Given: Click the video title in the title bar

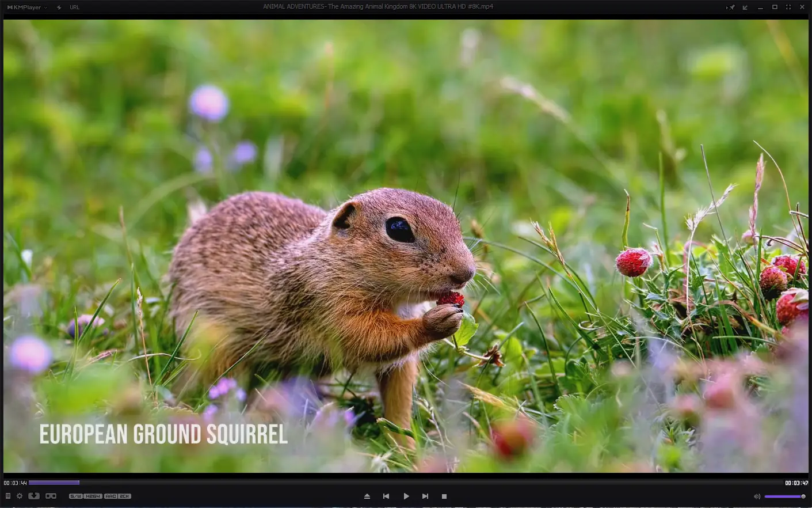Looking at the screenshot, I should click(x=378, y=7).
